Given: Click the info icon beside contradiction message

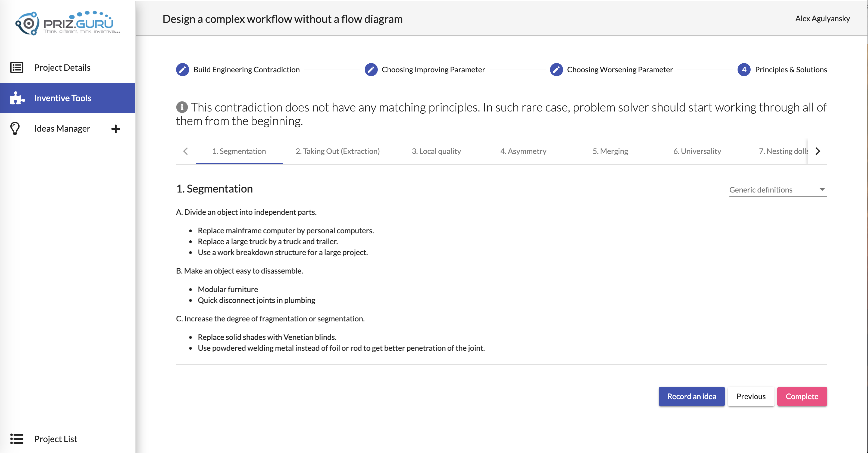Looking at the screenshot, I should pyautogui.click(x=182, y=107).
